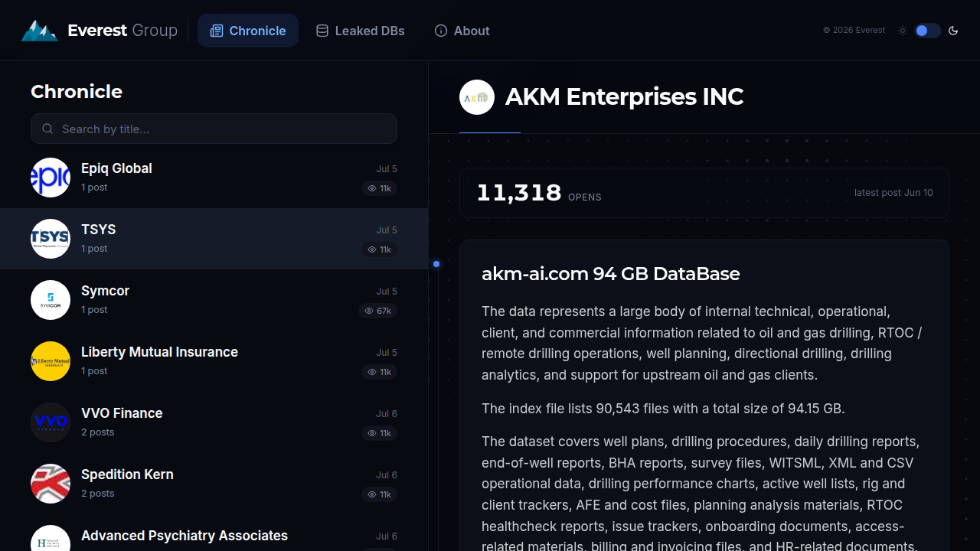Click the VVO Finance logo
This screenshot has height=551, width=980.
pos(51,422)
